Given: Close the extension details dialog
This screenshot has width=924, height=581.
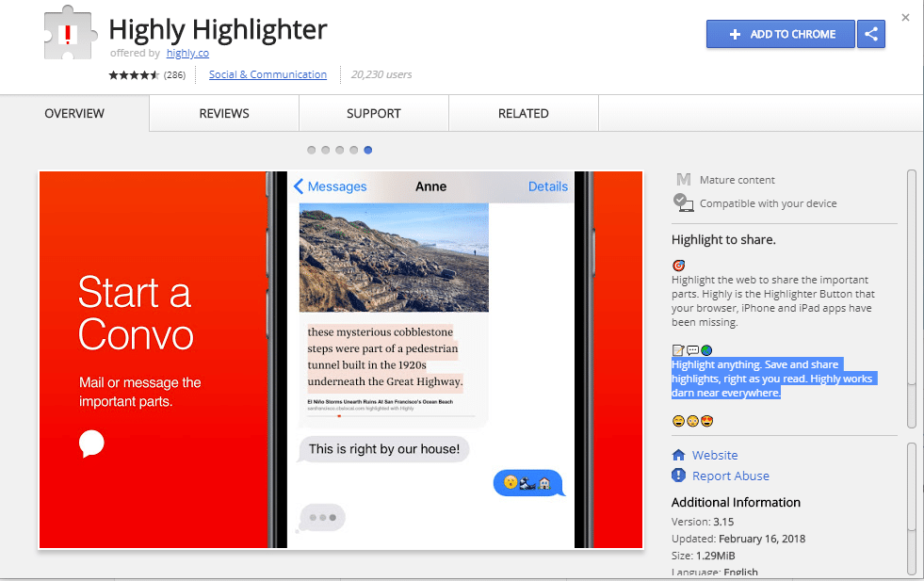Looking at the screenshot, I should pos(905,18).
